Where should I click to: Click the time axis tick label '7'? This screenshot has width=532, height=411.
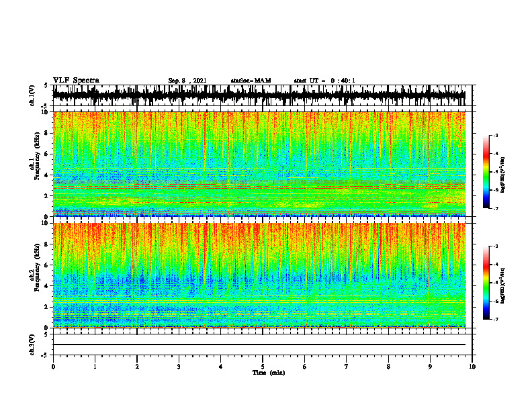(347, 367)
